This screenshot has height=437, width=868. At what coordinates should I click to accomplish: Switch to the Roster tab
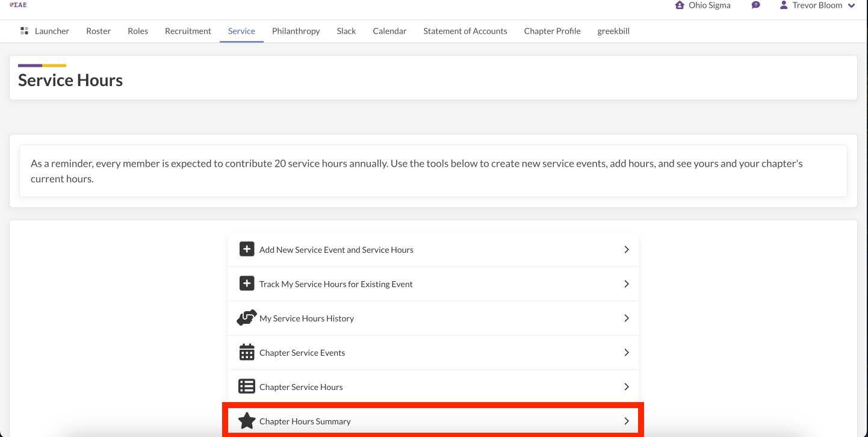[x=98, y=31]
